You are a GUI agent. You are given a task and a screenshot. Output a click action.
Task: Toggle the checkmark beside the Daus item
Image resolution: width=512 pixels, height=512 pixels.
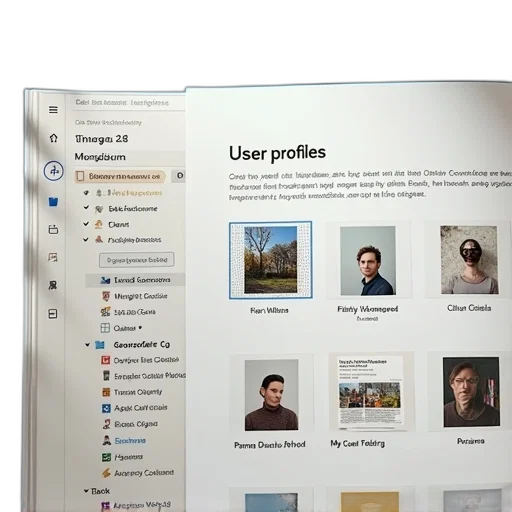tap(86, 224)
